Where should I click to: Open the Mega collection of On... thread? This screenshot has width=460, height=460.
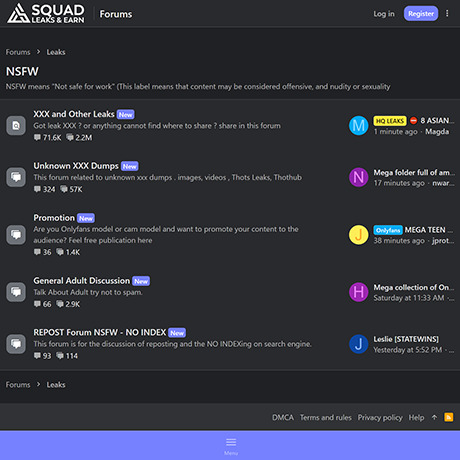[x=414, y=287]
